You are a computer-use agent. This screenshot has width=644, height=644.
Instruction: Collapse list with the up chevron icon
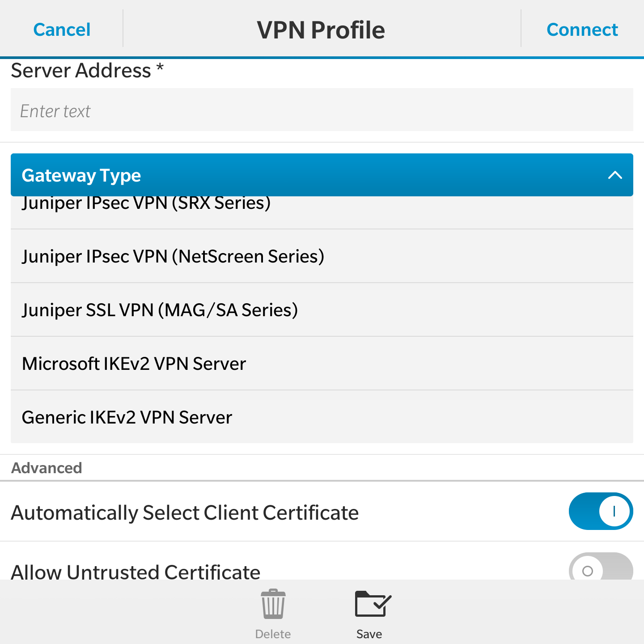coord(615,175)
